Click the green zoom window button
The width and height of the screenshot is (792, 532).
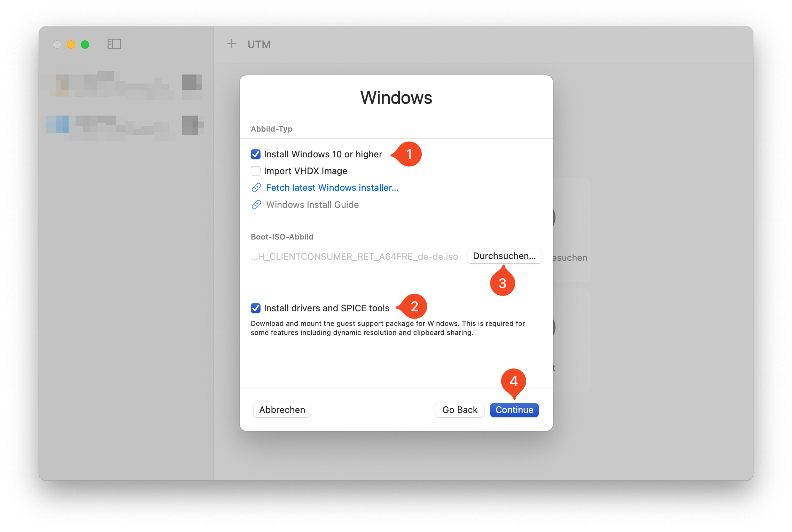point(85,45)
